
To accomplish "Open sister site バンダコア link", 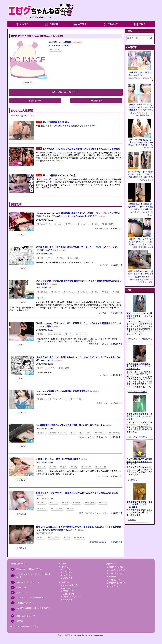I will [x=114, y=586].
